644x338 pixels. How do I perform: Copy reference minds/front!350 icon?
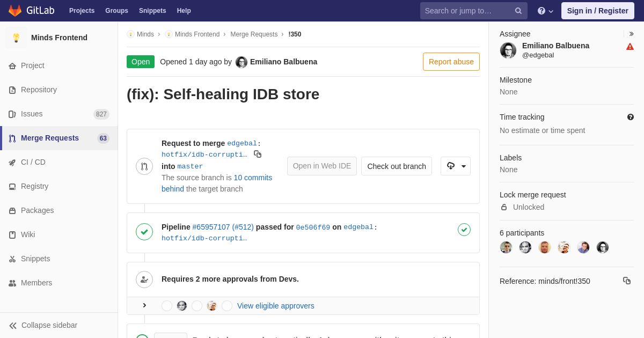pyautogui.click(x=627, y=281)
